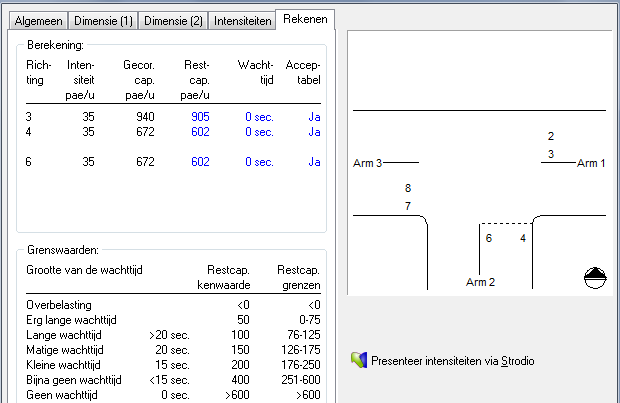Click the Arm 1 label in diagram
Screen dimensions: 620x403
pos(591,163)
